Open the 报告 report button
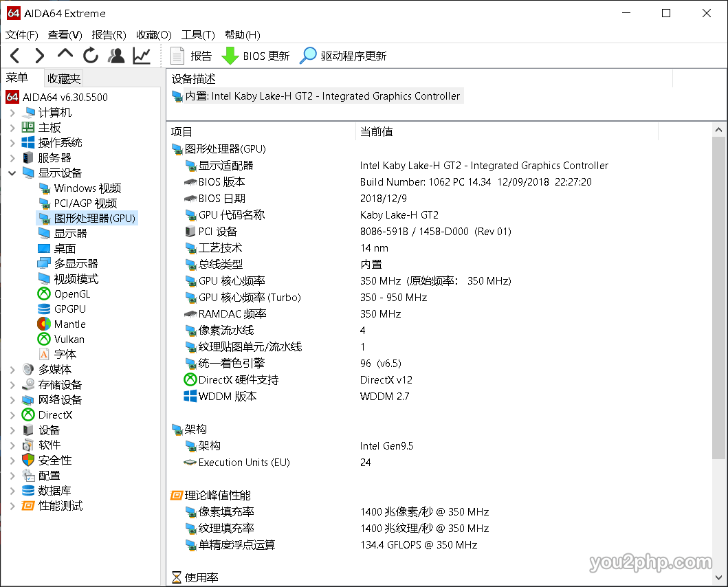The width and height of the screenshot is (728, 587). 191,56
